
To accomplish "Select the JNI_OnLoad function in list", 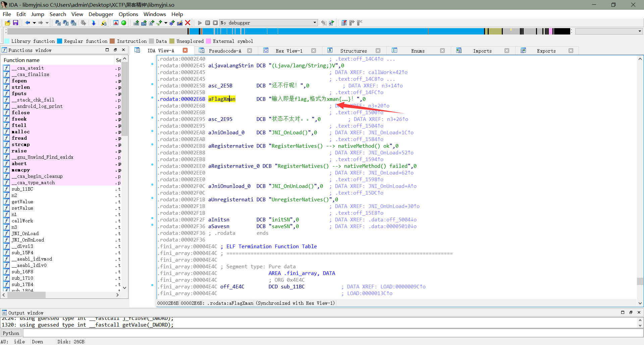I will (x=25, y=233).
